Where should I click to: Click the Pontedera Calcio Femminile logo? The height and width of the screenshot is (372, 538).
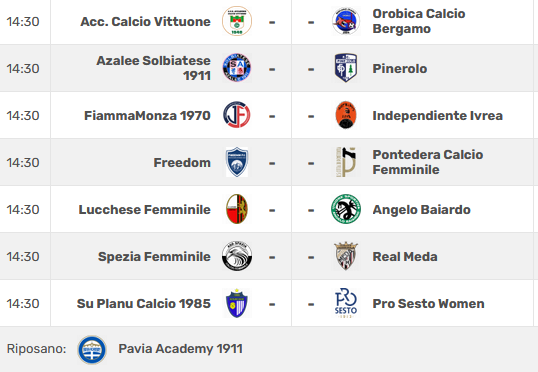pos(346,162)
